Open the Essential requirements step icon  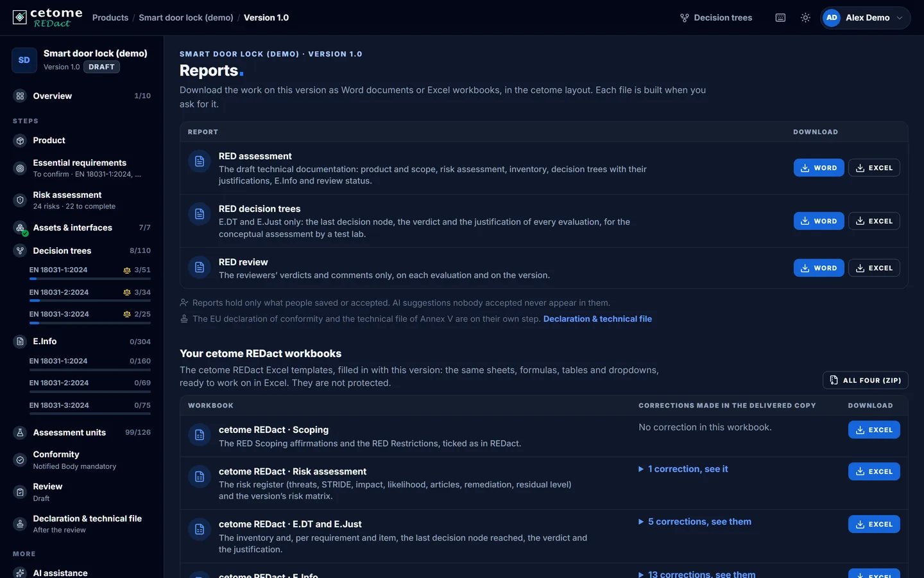20,168
